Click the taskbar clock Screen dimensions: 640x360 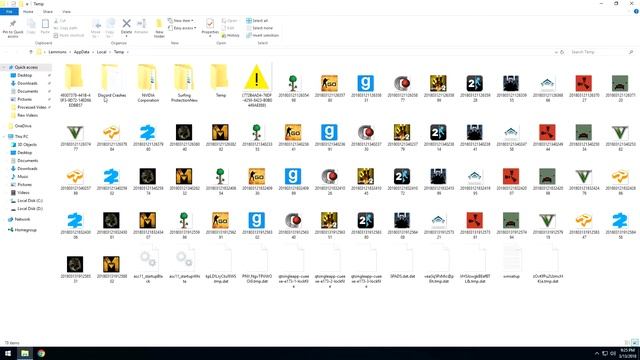click(627, 353)
